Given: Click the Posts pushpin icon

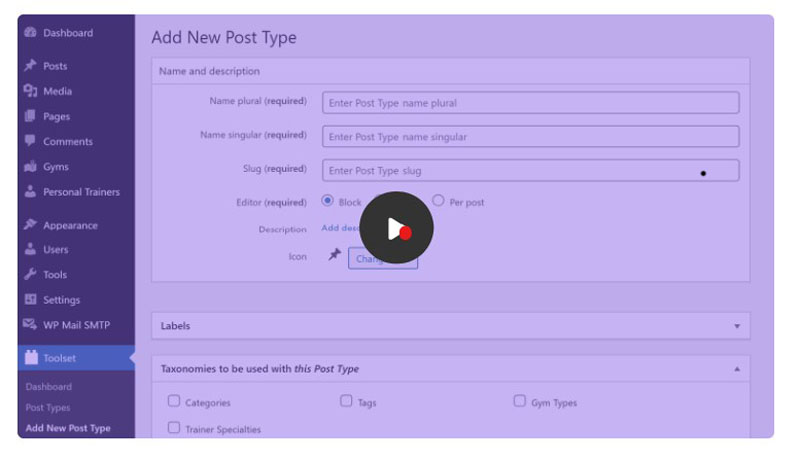Looking at the screenshot, I should 31,66.
